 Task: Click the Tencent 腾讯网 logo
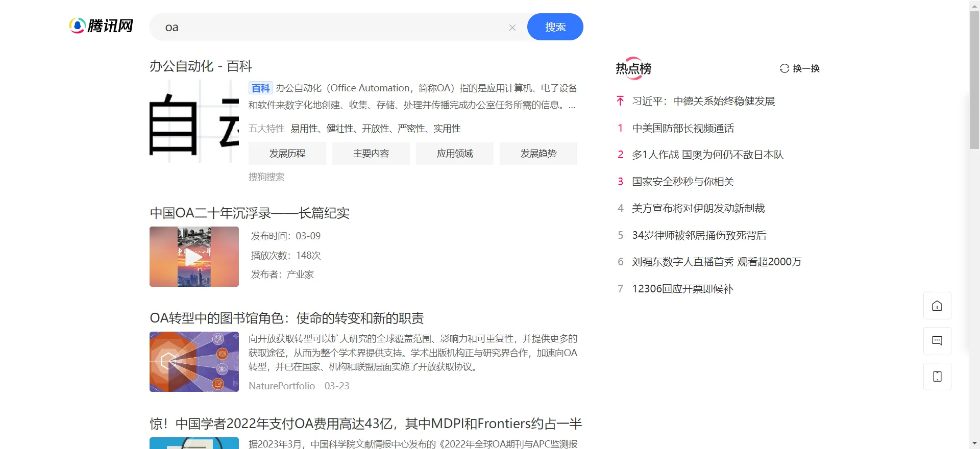(101, 26)
